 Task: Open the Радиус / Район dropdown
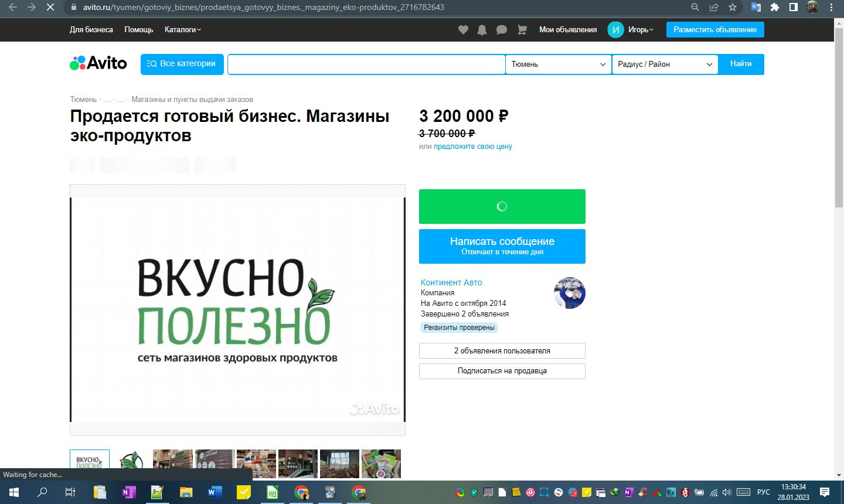665,64
